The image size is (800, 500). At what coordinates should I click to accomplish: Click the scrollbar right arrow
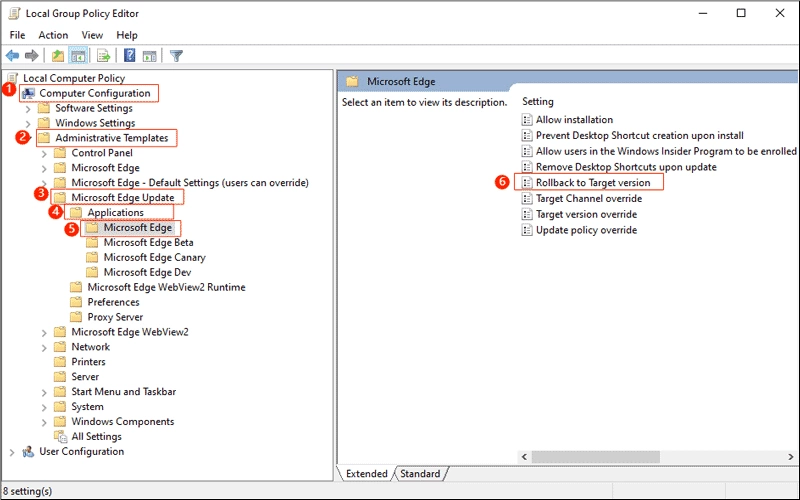click(791, 457)
